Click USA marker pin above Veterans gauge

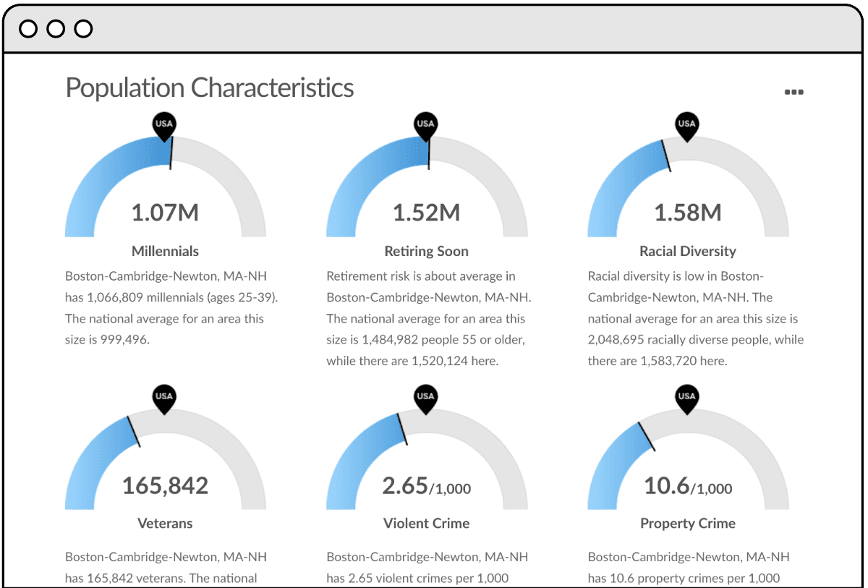point(164,397)
